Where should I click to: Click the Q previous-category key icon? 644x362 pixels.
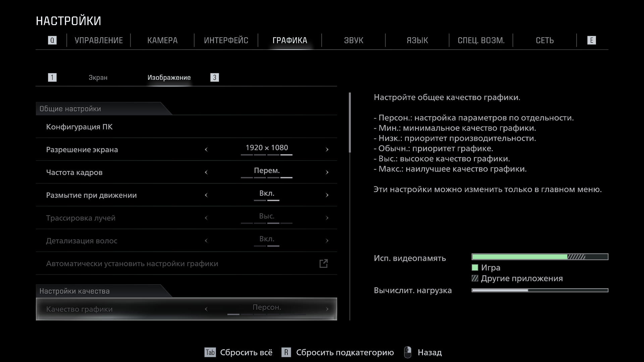52,40
